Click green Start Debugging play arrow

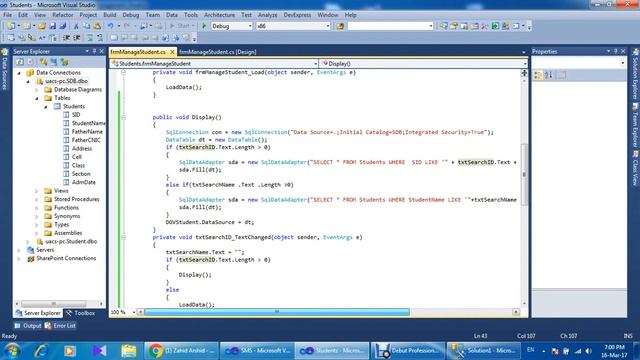coord(204,26)
